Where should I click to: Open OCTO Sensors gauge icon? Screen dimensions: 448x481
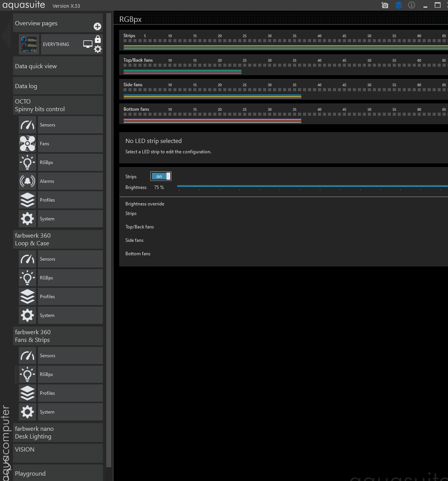click(27, 125)
